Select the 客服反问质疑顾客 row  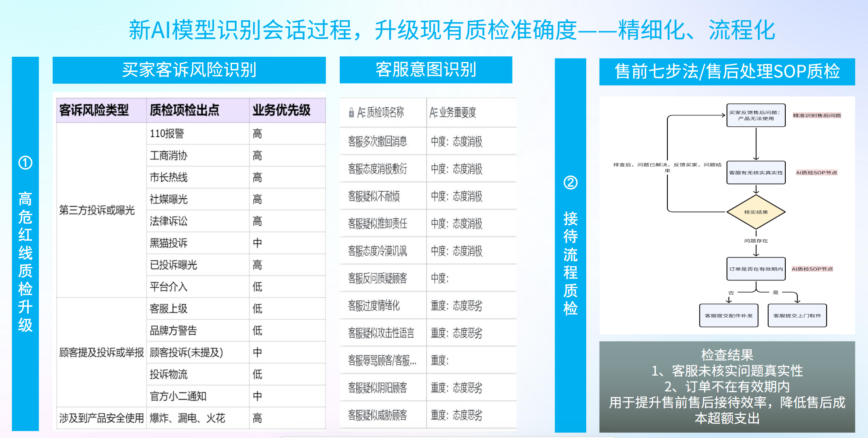[x=428, y=278]
